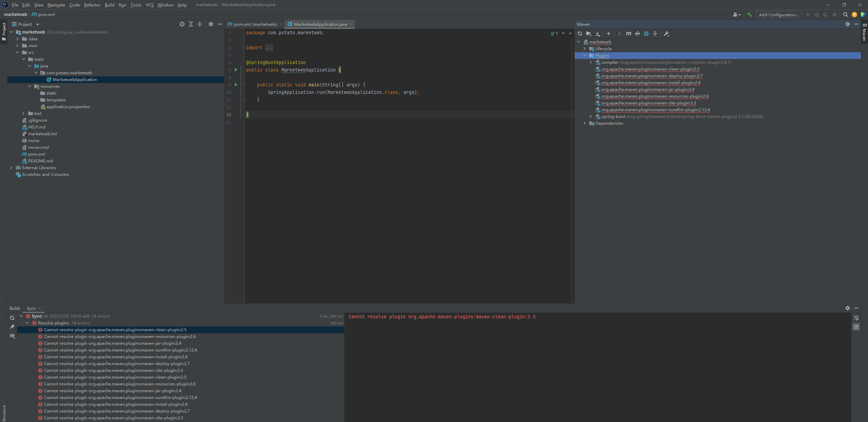Screen dimensions: 868x422
Task: Collapse the Resolve plugins error group
Action: [27, 323]
